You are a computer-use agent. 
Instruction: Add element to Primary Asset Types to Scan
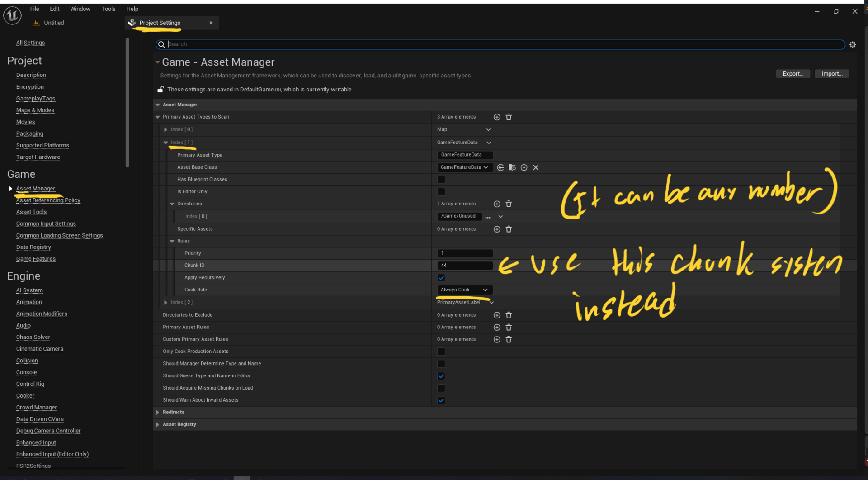tap(497, 117)
